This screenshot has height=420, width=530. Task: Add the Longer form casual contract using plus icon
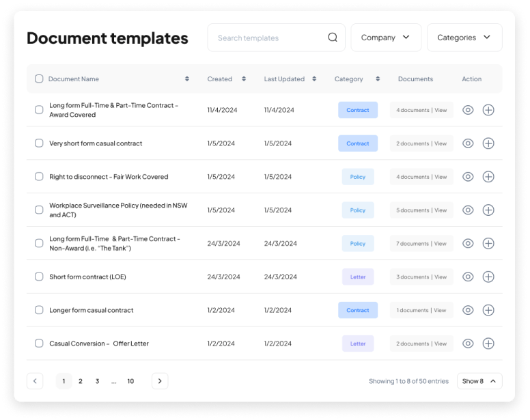coord(488,310)
